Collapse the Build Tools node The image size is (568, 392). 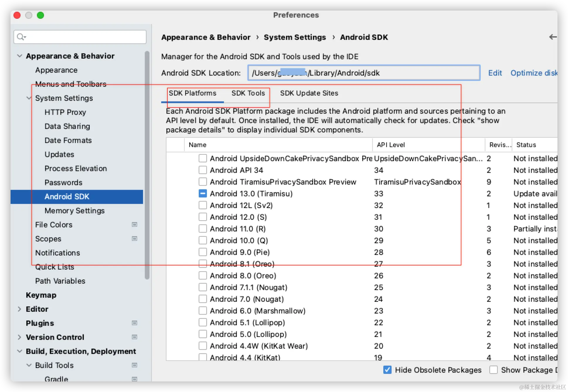click(29, 365)
